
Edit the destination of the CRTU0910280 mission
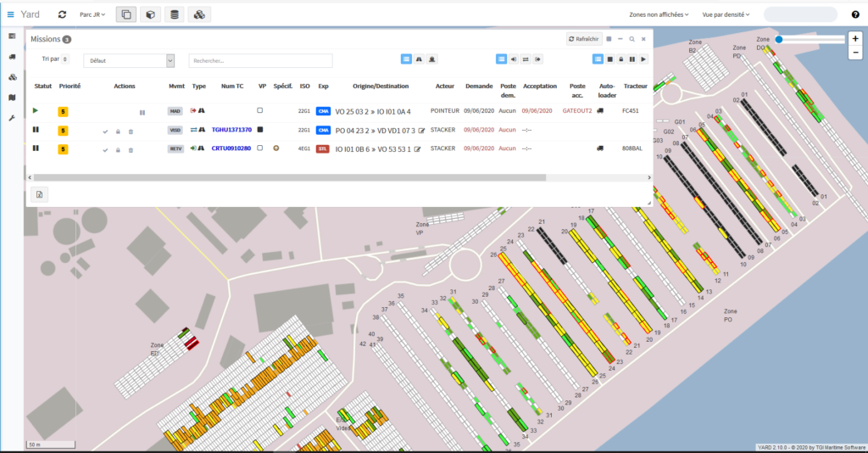418,149
